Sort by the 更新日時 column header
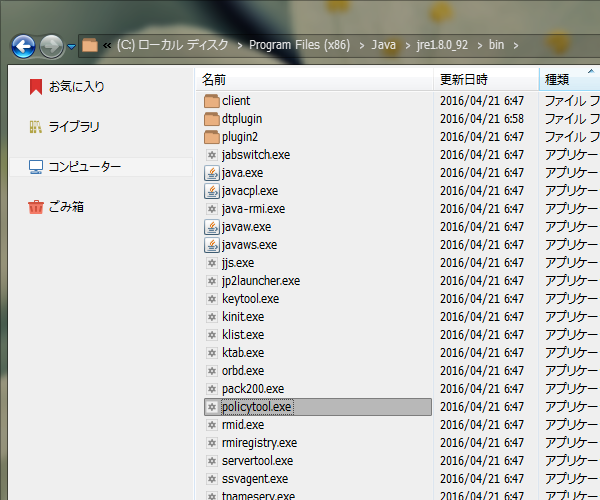Screen dimensions: 600x500 tap(486, 80)
